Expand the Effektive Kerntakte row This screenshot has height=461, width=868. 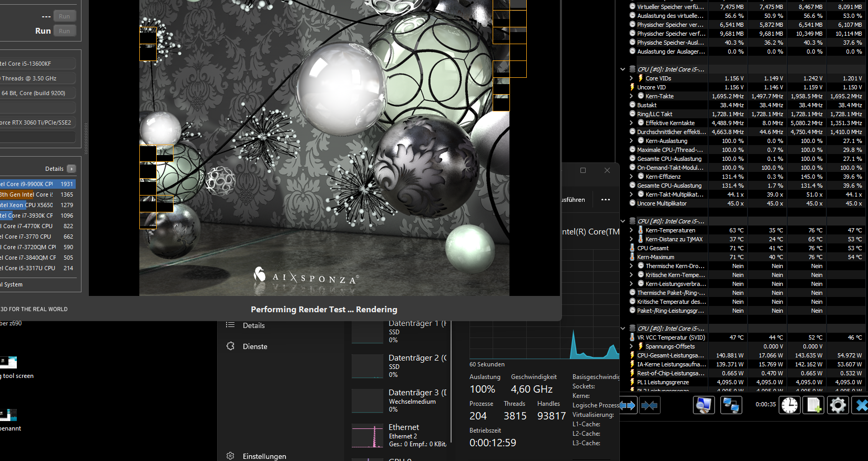631,123
